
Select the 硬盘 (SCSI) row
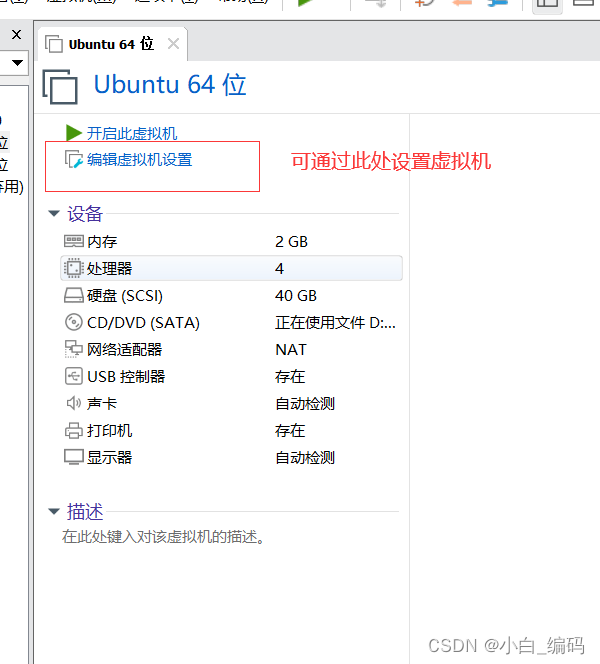[231, 296]
